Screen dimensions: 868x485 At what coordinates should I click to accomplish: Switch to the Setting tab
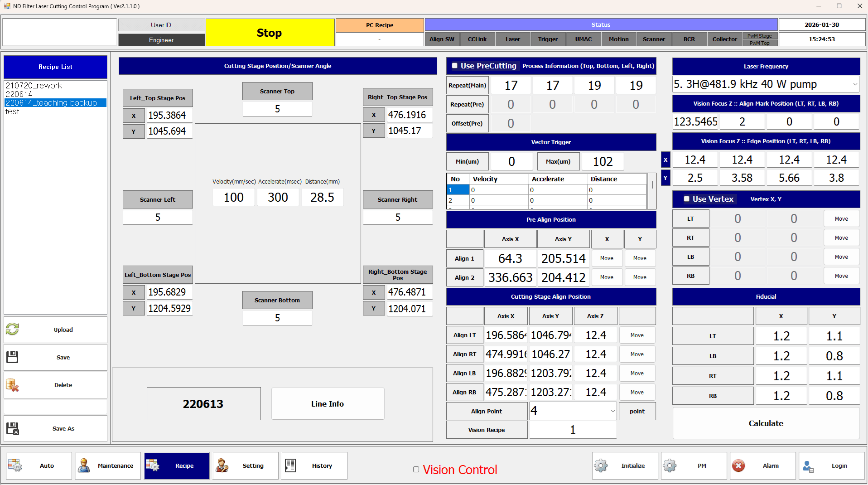(246, 466)
